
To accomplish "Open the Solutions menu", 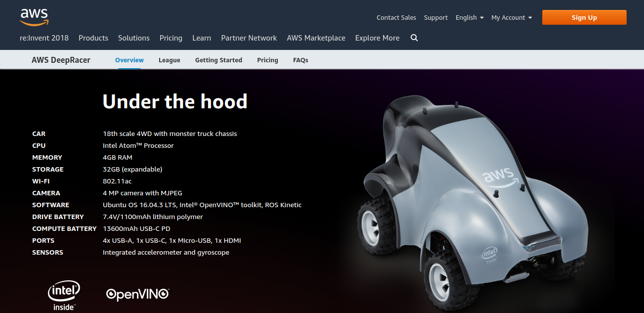I will pos(134,38).
